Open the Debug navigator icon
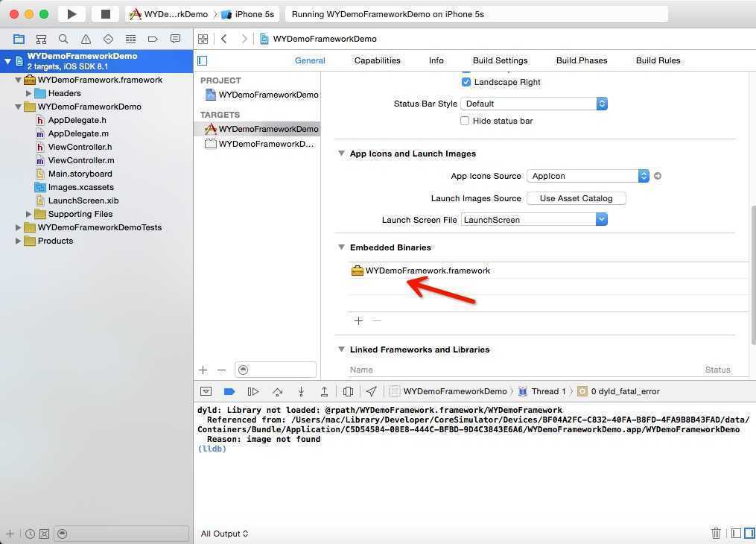 click(x=130, y=39)
